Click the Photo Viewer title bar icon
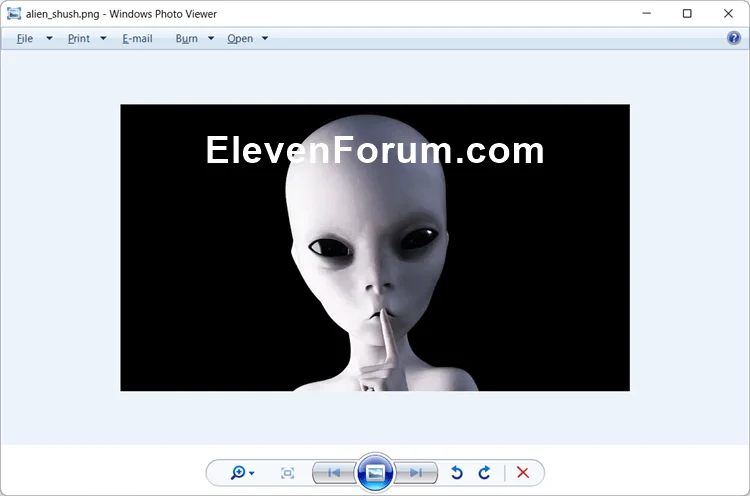 point(14,14)
